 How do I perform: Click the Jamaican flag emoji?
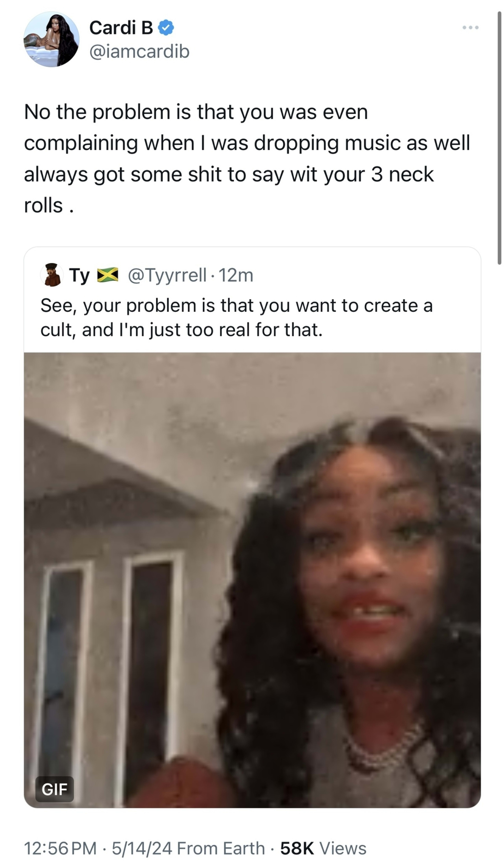pyautogui.click(x=107, y=275)
